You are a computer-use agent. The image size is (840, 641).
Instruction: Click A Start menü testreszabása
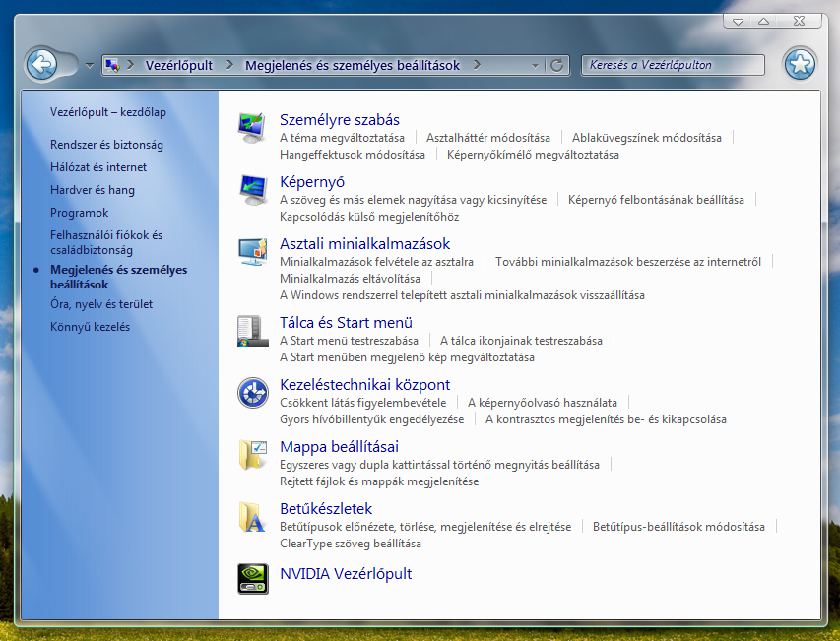349,341
